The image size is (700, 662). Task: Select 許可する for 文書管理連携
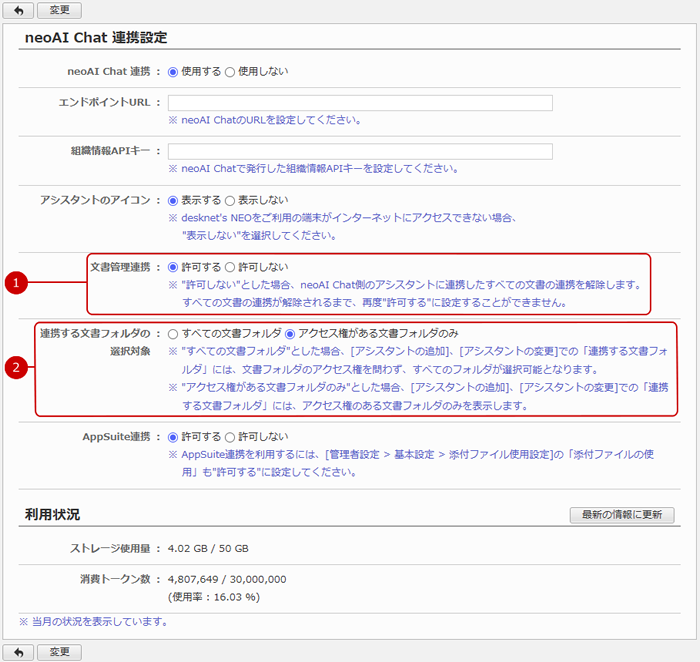pyautogui.click(x=173, y=267)
